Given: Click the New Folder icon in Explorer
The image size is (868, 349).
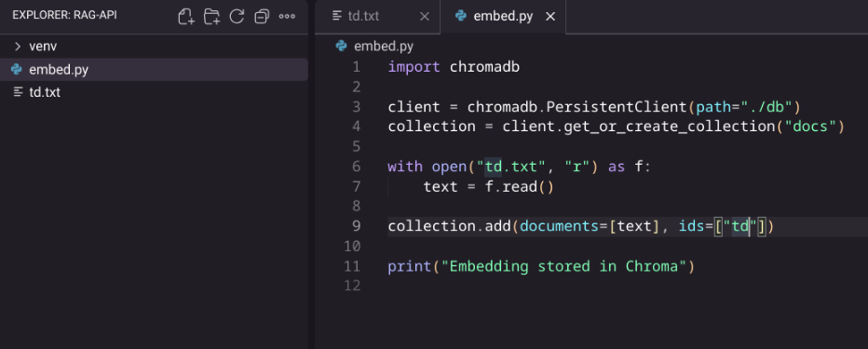Looking at the screenshot, I should 211,17.
